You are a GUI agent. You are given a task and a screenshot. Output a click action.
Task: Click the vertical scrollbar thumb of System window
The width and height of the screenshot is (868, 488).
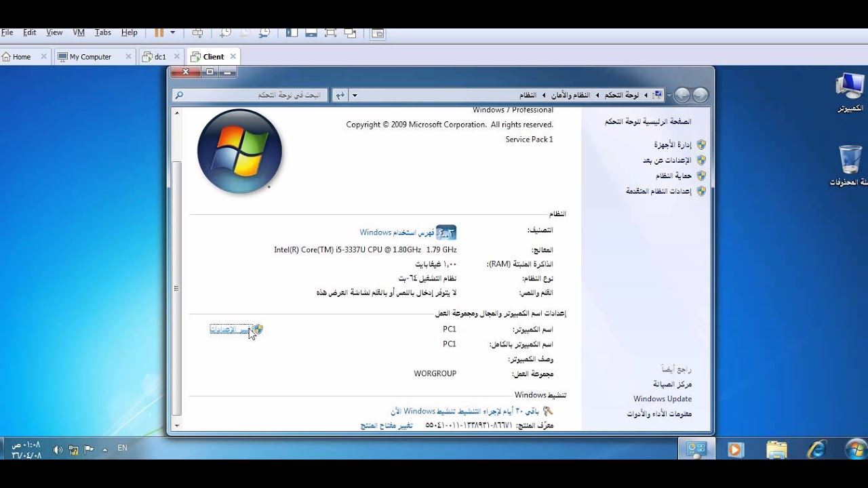pyautogui.click(x=177, y=287)
